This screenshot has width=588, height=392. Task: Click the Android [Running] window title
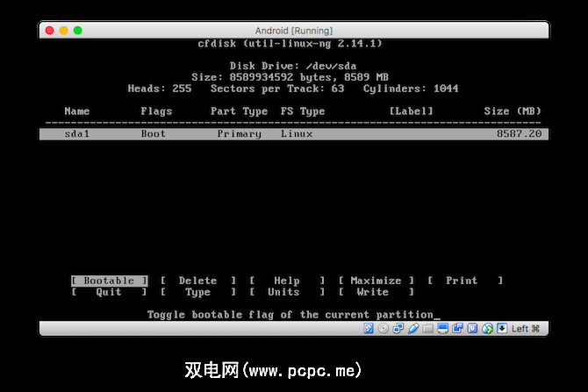294,31
